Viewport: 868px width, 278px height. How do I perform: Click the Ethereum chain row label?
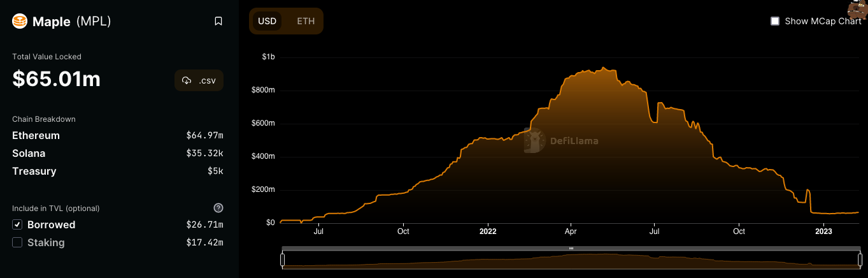tap(36, 135)
